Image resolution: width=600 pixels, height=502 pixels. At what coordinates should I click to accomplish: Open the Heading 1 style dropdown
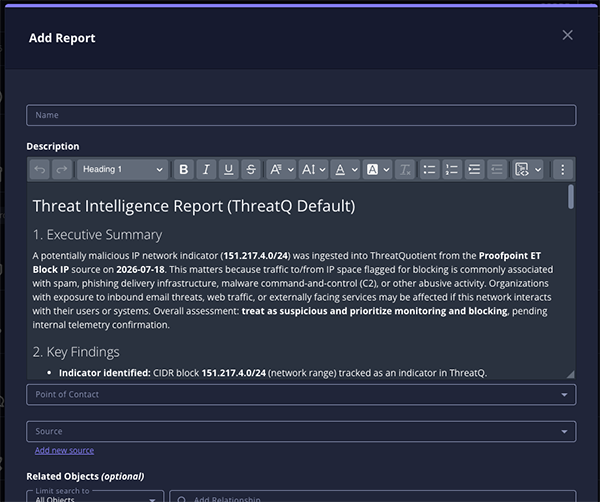[122, 169]
